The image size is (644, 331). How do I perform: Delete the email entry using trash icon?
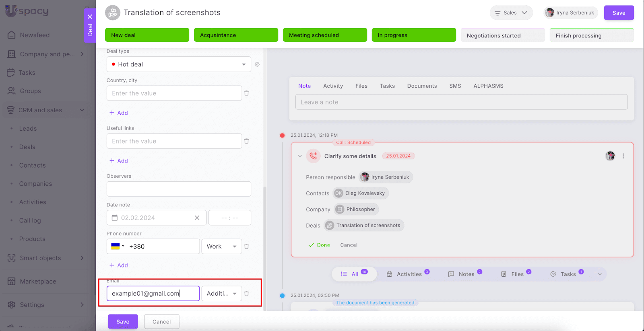[x=247, y=294]
